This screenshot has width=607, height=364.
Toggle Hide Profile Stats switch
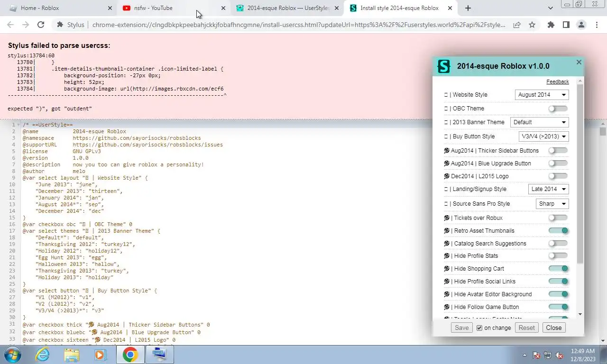point(558,255)
